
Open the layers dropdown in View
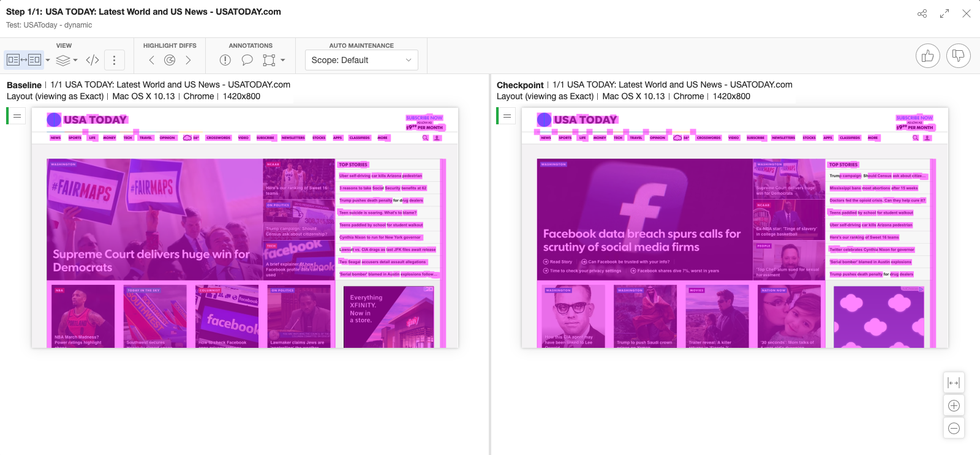tap(66, 60)
